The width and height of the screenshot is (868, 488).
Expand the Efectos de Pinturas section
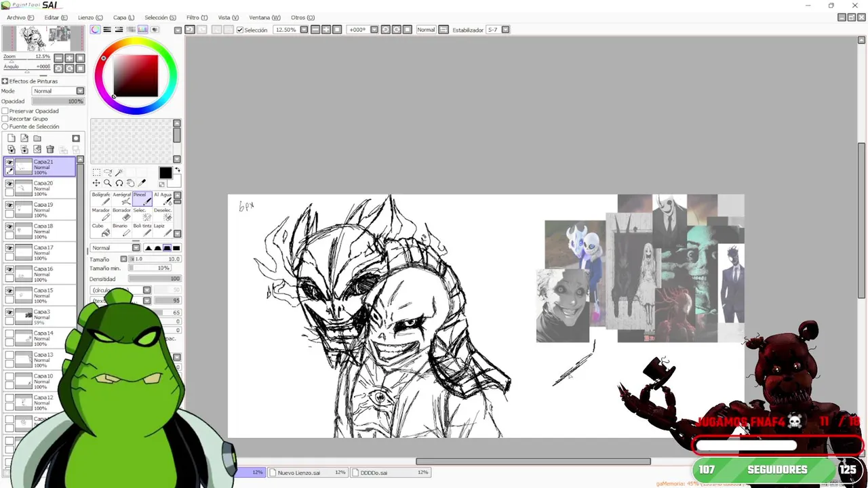click(5, 81)
